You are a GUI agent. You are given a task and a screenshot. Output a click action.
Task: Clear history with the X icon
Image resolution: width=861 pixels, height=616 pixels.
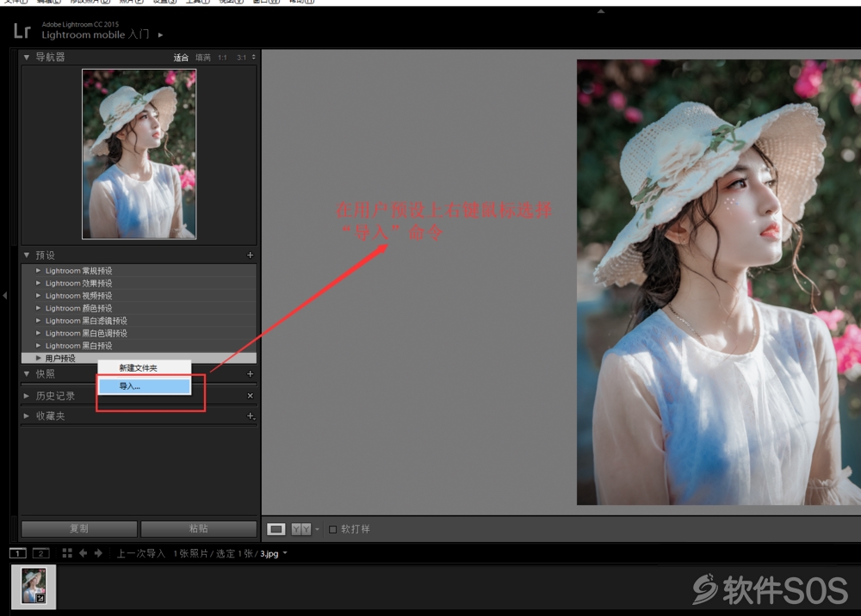pos(250,396)
